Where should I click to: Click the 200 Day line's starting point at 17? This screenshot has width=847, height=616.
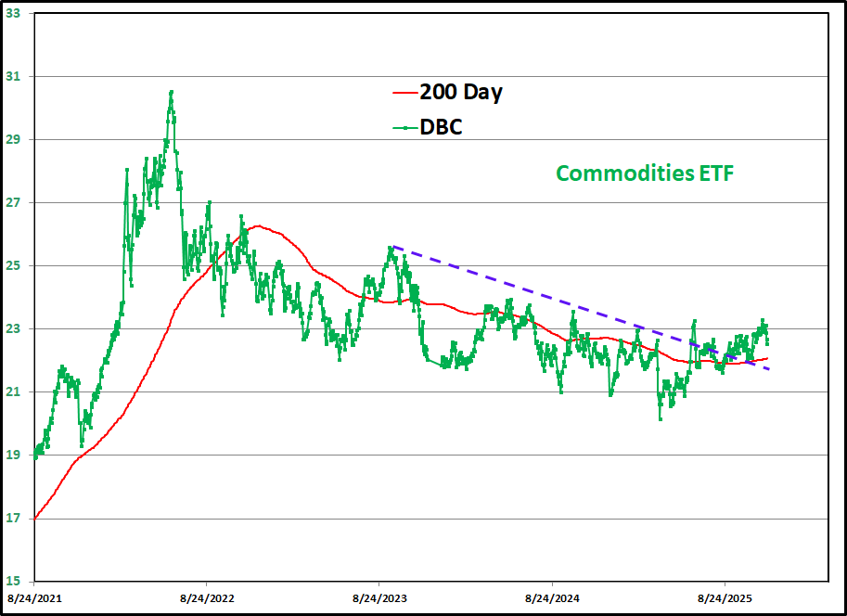tap(35, 518)
